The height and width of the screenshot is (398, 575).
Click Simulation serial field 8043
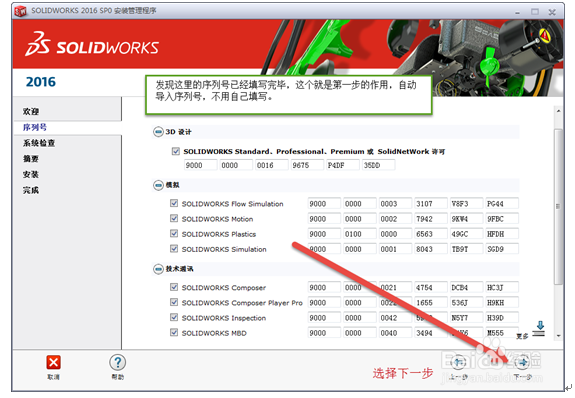pos(431,249)
